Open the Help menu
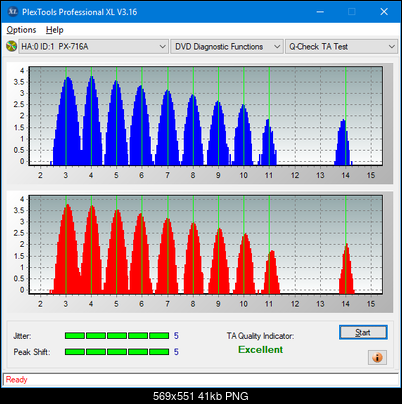This screenshot has height=404, width=402. [x=55, y=30]
